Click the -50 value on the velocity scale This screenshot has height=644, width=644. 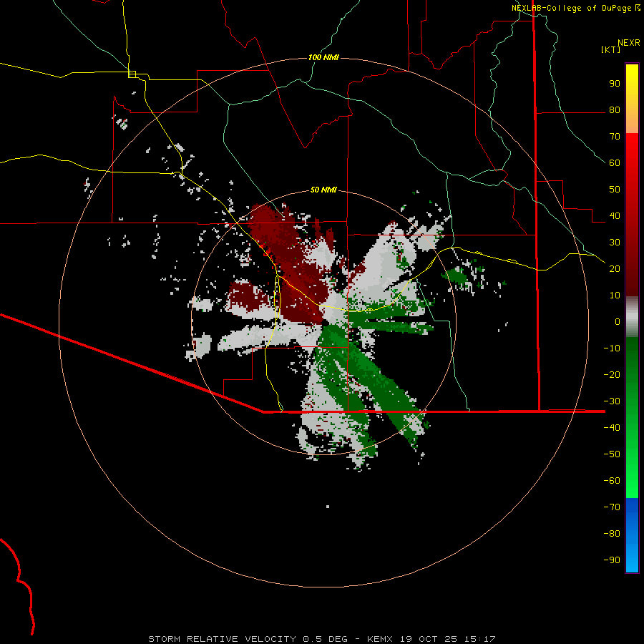612,454
